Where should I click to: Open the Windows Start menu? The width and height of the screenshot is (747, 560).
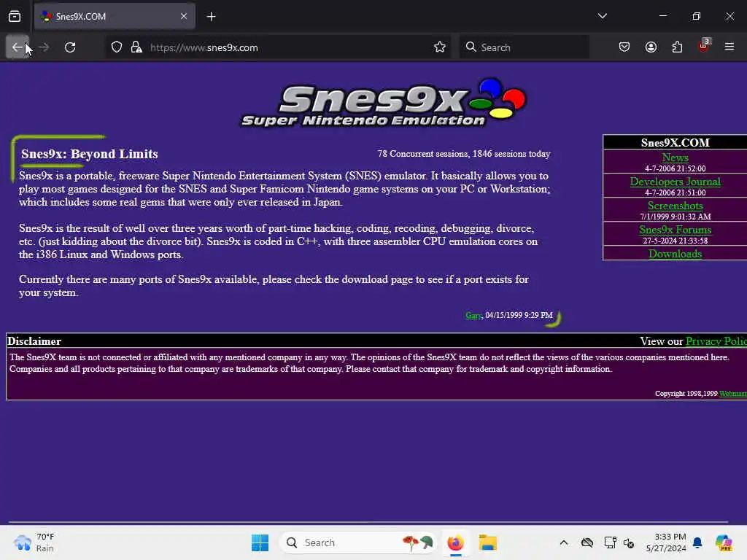pyautogui.click(x=260, y=542)
